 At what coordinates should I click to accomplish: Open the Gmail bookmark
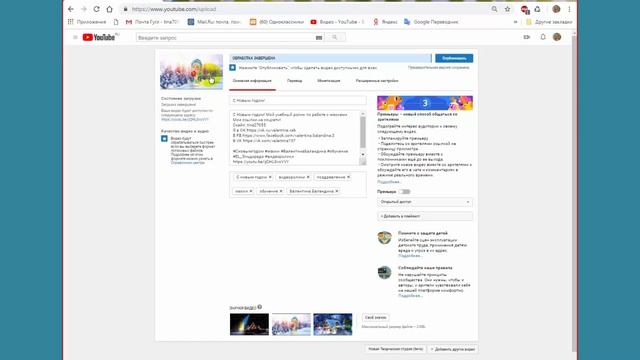pos(152,22)
